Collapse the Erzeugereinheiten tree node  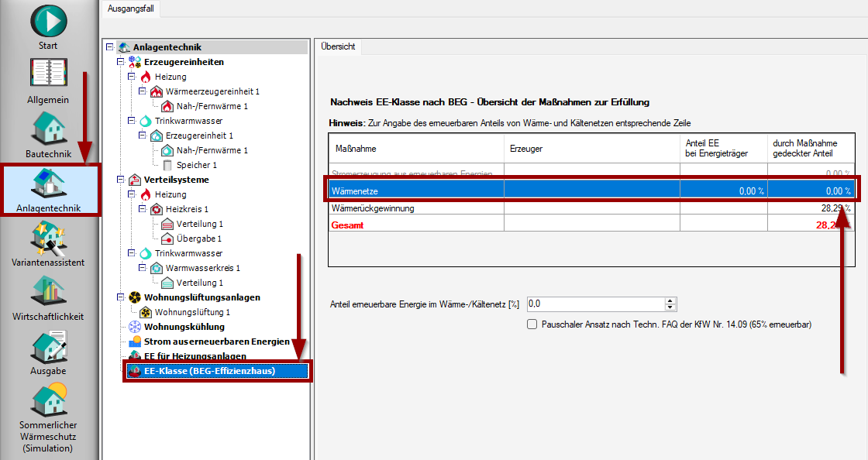click(x=120, y=62)
